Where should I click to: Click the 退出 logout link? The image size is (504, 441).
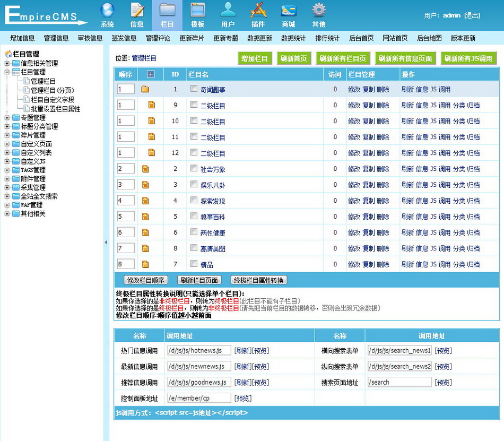click(472, 15)
